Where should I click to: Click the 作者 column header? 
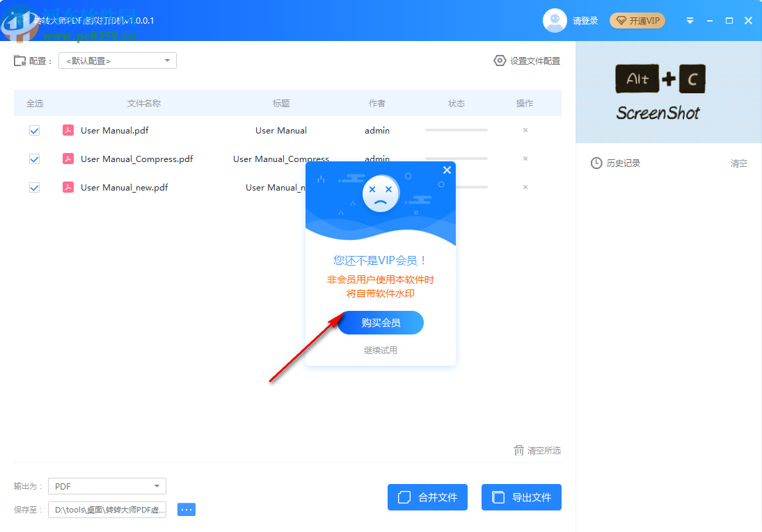tap(376, 103)
